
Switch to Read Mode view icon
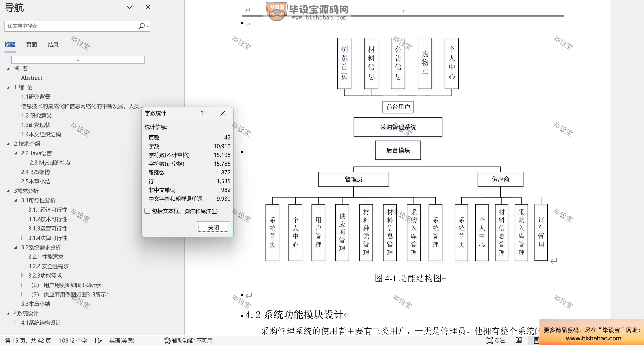(519, 340)
